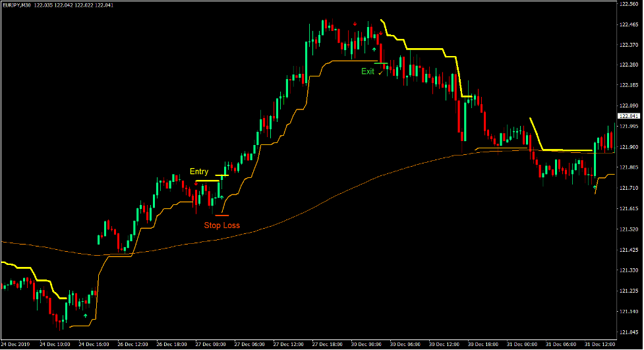644x350 pixels.
Task: Click the green up arrow above the Exit label
Action: (374, 49)
